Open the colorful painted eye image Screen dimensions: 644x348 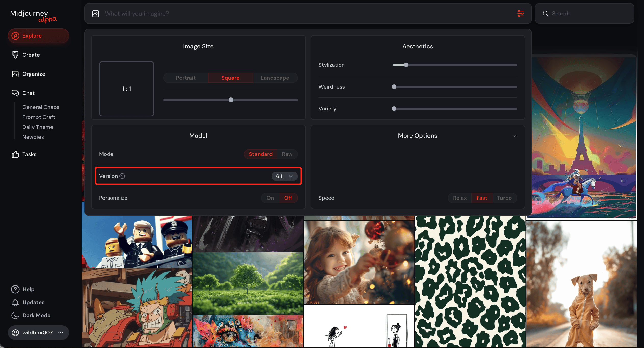(x=248, y=331)
